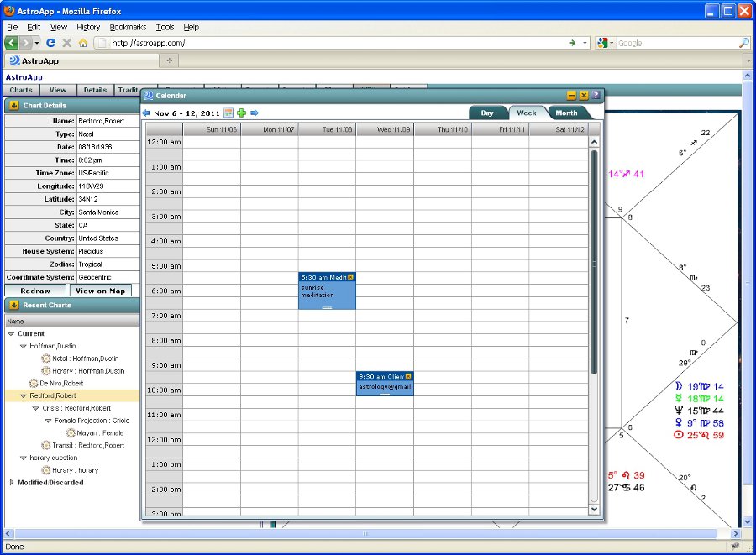Click the View on Map button

pyautogui.click(x=101, y=291)
